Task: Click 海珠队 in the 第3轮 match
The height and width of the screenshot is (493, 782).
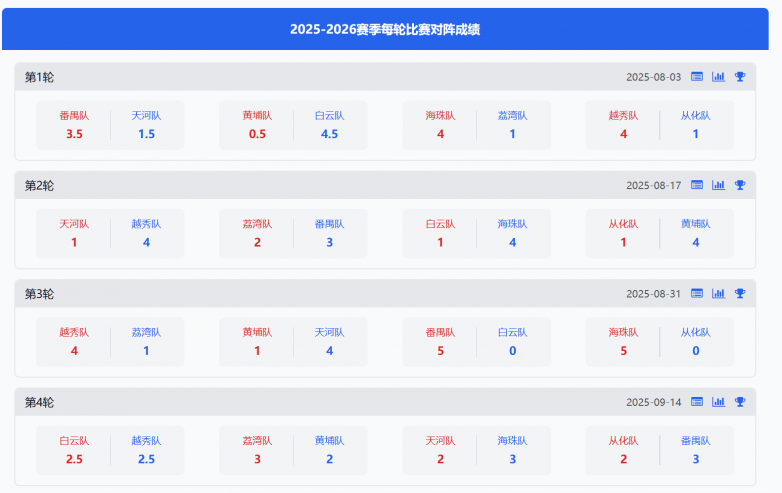Action: click(622, 333)
